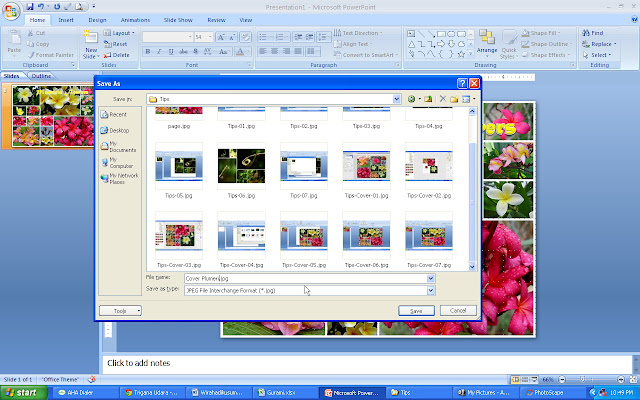Click Find in Editing group
The image size is (640, 400).
click(593, 33)
